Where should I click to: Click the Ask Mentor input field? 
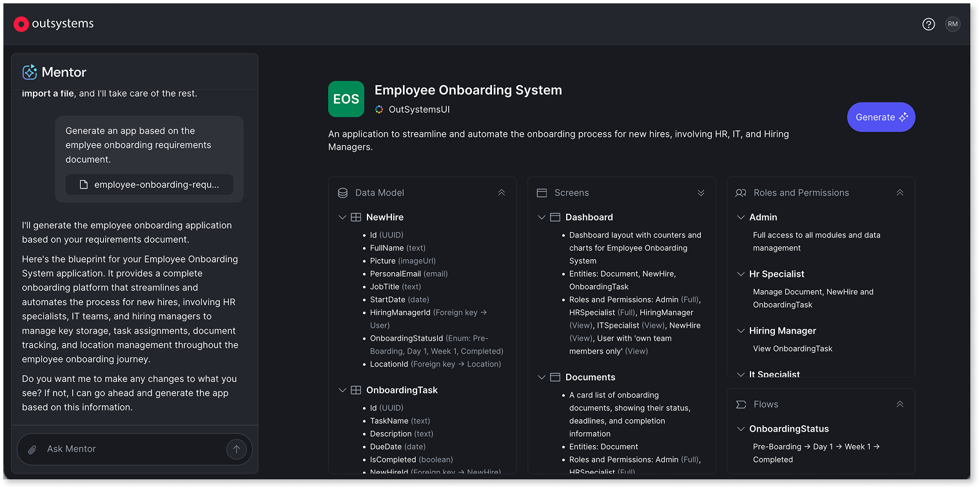[x=134, y=449]
